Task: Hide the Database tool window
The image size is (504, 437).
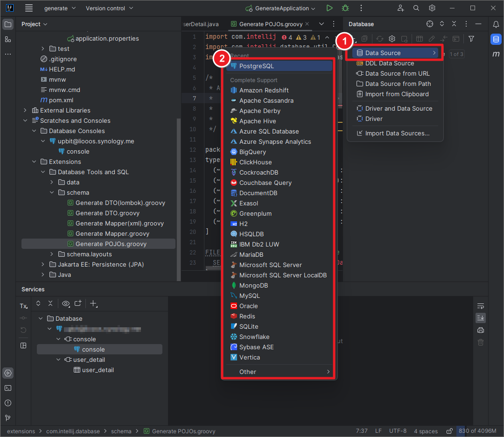Action: click(478, 24)
